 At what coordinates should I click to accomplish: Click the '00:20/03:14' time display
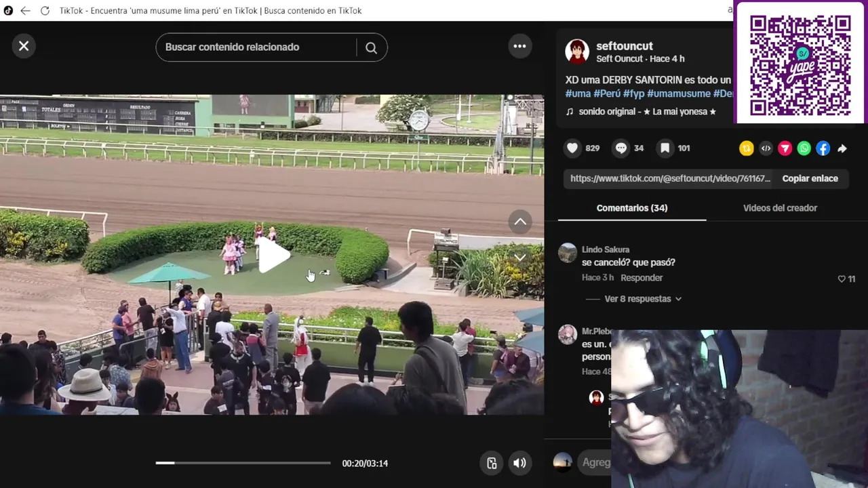(x=365, y=464)
